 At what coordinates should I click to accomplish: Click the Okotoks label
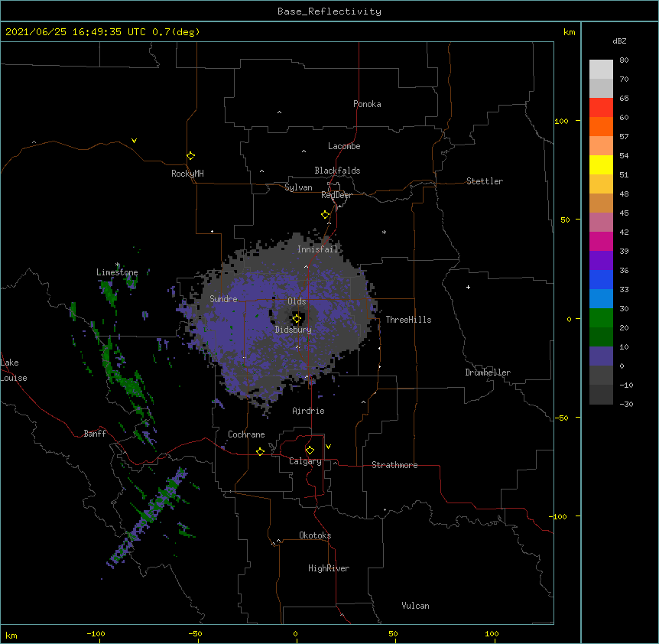(315, 535)
